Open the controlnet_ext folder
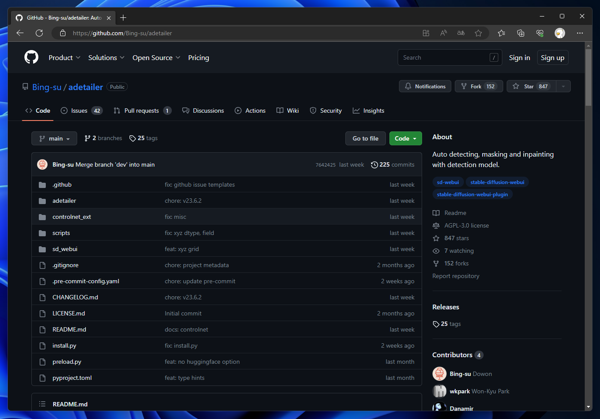The width and height of the screenshot is (600, 419). pos(72,217)
